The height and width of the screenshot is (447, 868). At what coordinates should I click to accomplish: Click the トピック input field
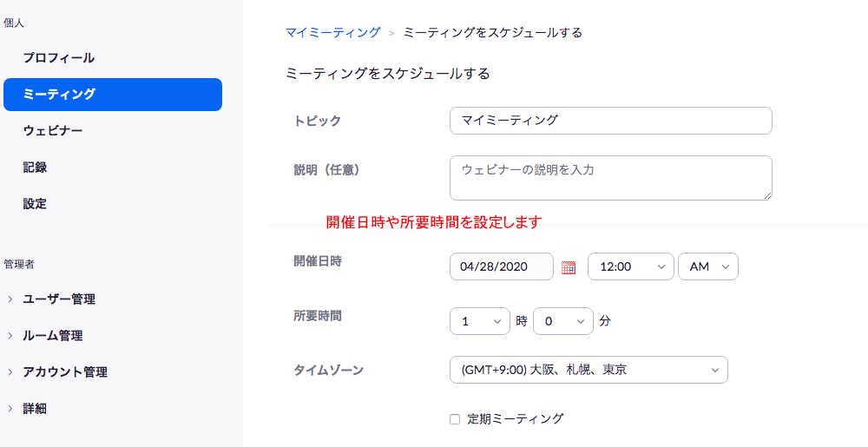[x=610, y=121]
